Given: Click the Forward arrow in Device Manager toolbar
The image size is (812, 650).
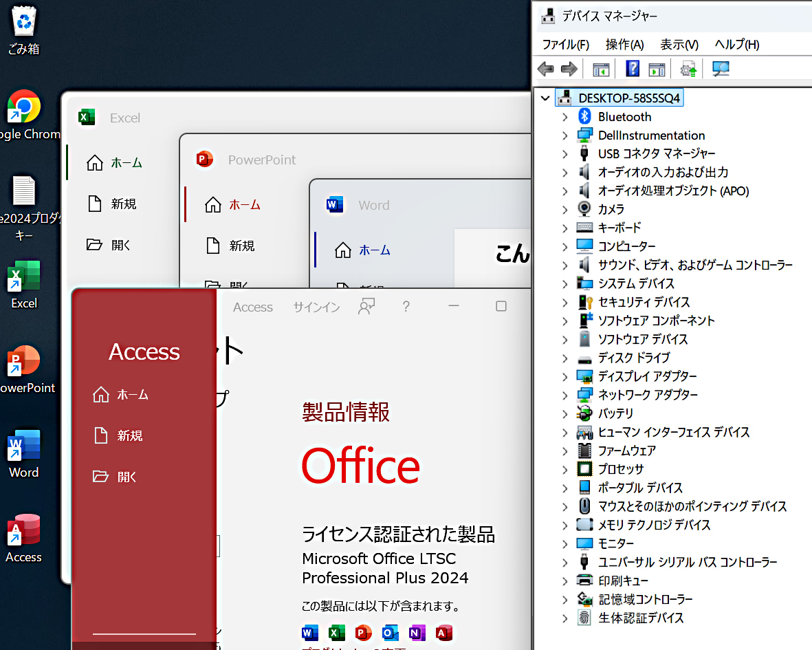Looking at the screenshot, I should (569, 68).
